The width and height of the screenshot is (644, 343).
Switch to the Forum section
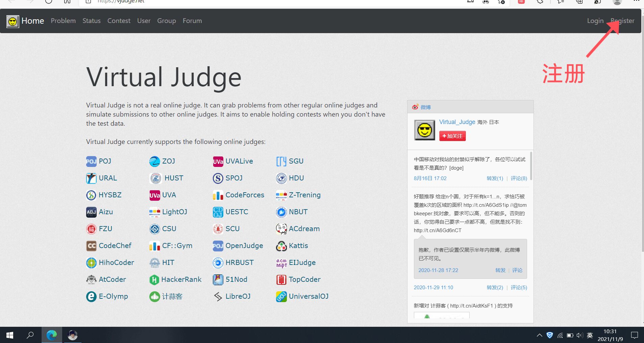[x=192, y=21]
